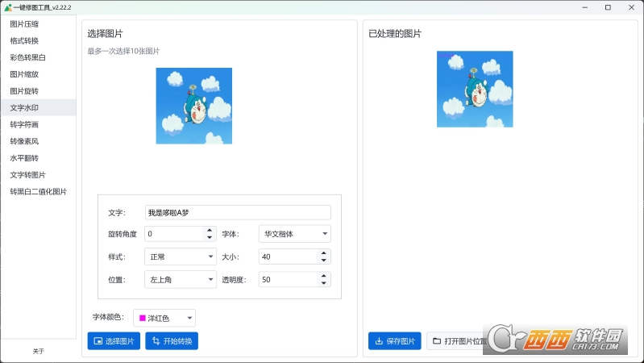Select 转黑白二值化图片 sidebar item
The height and width of the screenshot is (363, 644).
pyautogui.click(x=38, y=191)
